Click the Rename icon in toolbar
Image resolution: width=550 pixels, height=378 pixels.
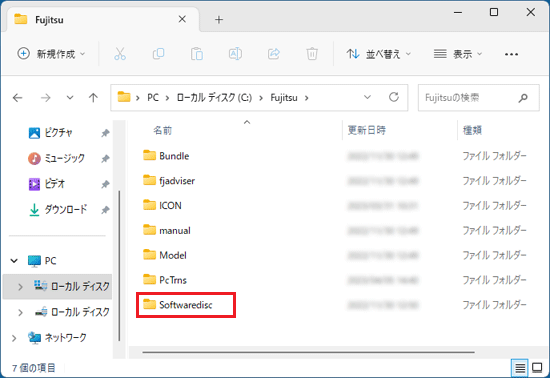pyautogui.click(x=235, y=54)
